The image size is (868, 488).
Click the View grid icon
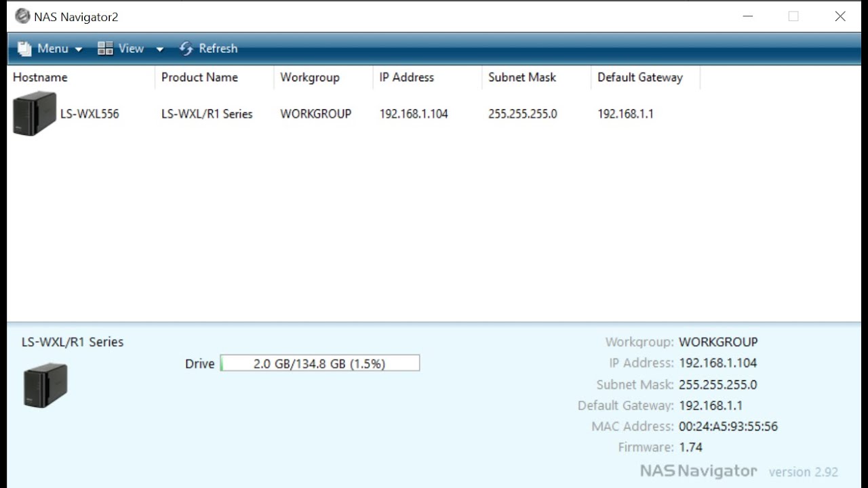[x=105, y=48]
